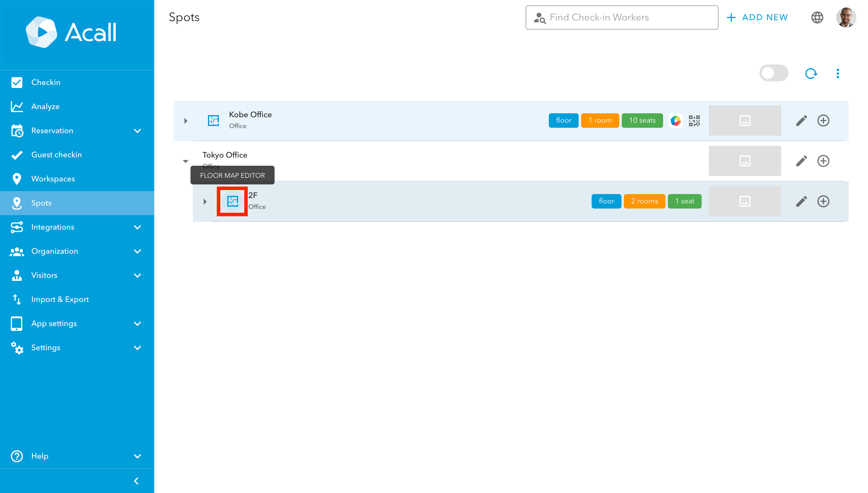The height and width of the screenshot is (493, 868).
Task: Add child spot under Kobe Office
Action: point(823,120)
